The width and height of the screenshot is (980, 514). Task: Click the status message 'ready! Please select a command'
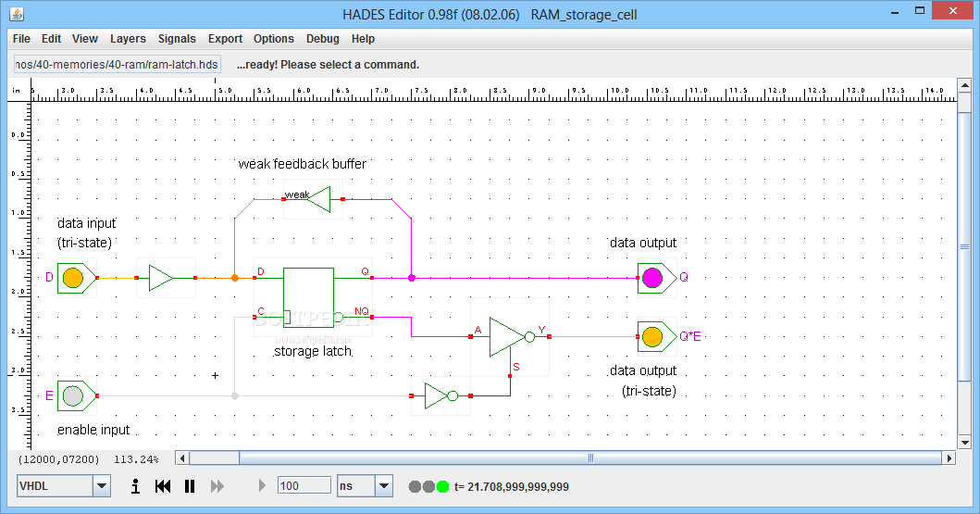point(329,65)
